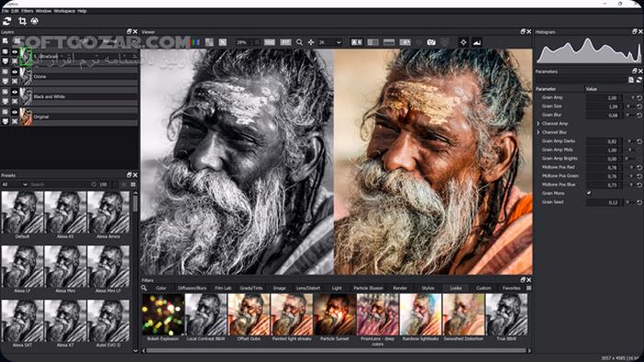Click the zoom percentage field in Viewer toolbar
Screen dimensions: 644x362
pyautogui.click(x=248, y=42)
